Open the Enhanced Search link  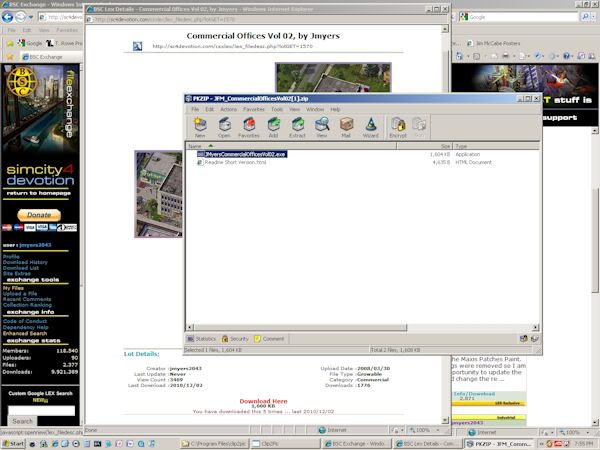pyautogui.click(x=25, y=333)
